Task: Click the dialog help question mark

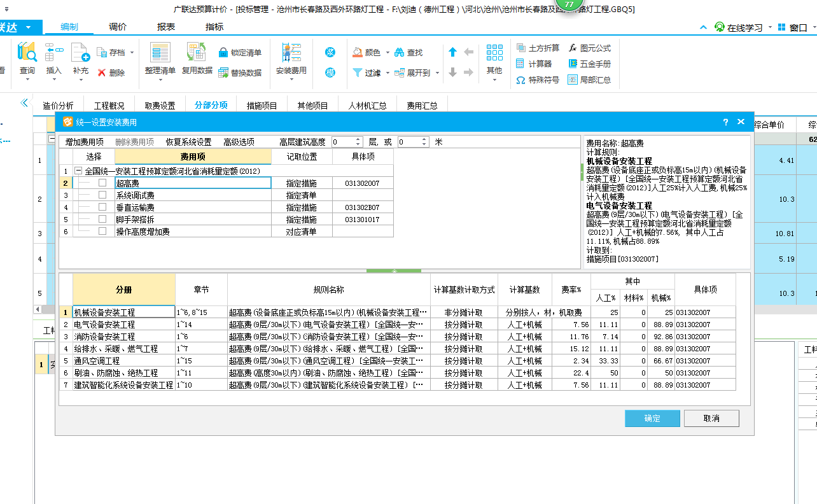Action: point(726,122)
